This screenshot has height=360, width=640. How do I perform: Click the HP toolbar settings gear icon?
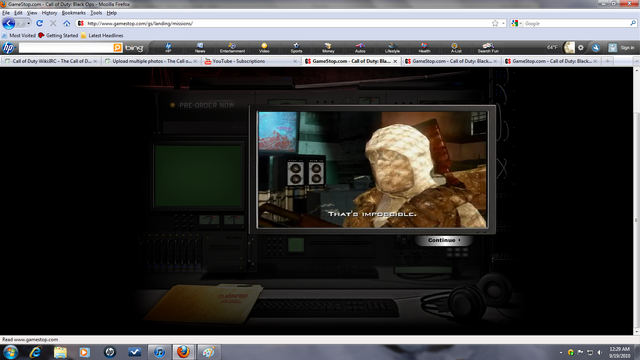(x=581, y=48)
